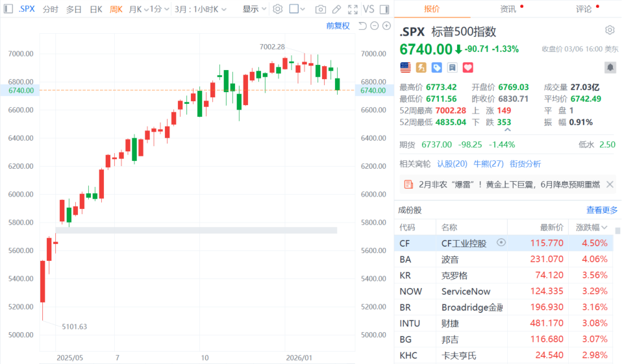Click the target icon beside CF工业控股
The height and width of the screenshot is (364, 622).
(501, 243)
